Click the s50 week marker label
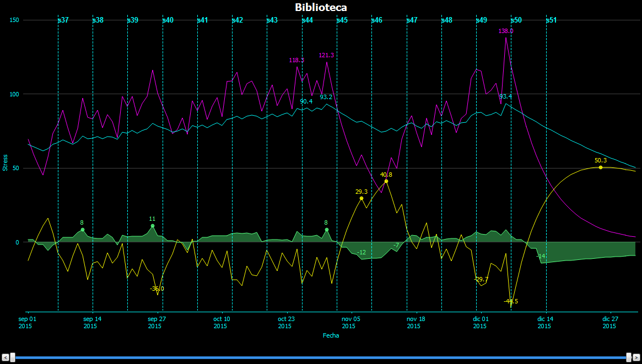642x364 pixels. [516, 20]
